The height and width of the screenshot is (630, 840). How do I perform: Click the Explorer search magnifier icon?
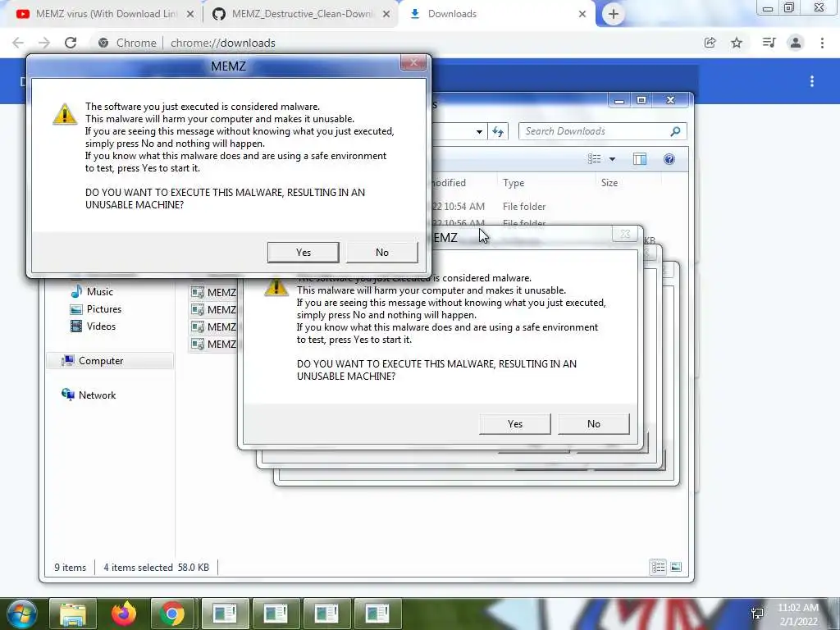(676, 131)
